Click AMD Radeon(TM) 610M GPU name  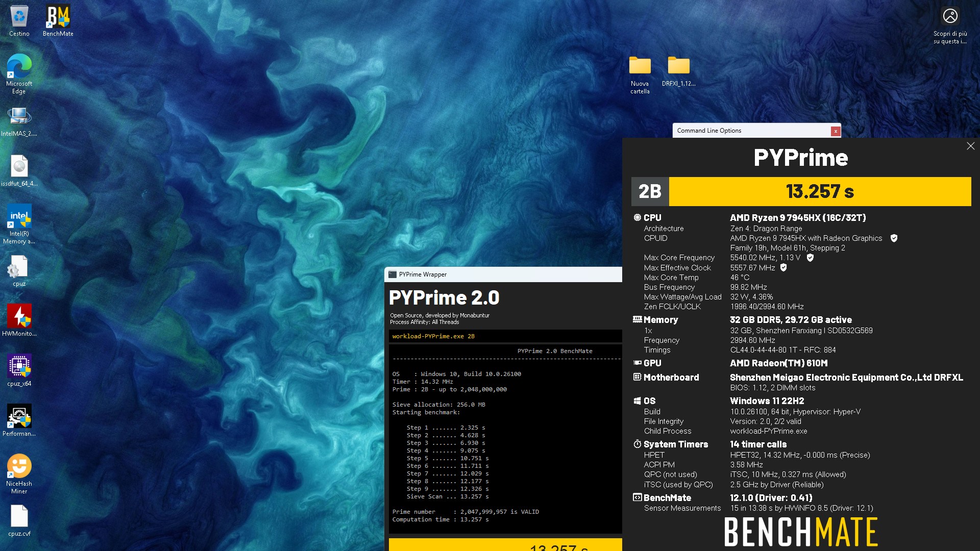pos(778,363)
